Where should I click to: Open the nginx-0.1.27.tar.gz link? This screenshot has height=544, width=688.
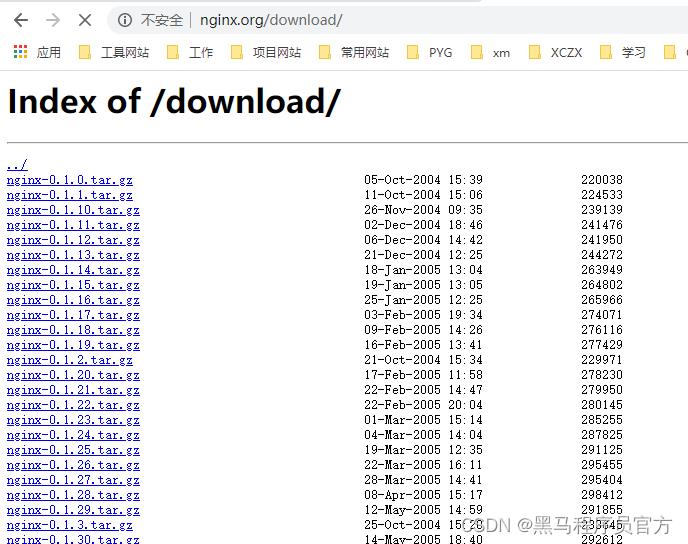point(73,480)
